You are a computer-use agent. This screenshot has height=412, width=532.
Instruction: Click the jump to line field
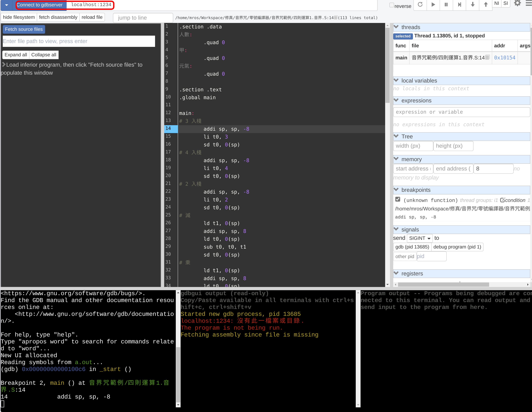(x=143, y=17)
